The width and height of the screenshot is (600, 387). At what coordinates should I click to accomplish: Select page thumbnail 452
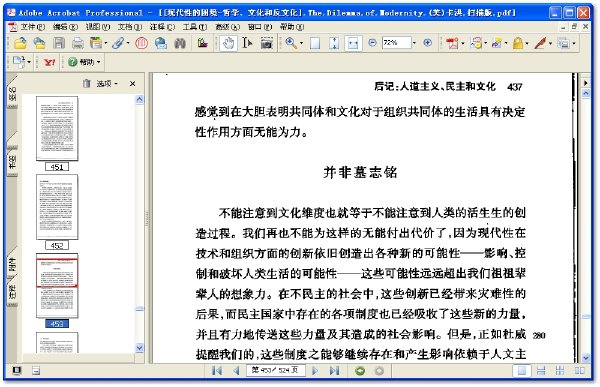[57, 207]
